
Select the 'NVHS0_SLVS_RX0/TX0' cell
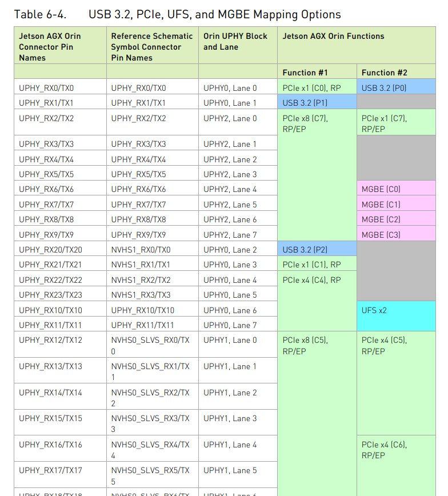153,345
